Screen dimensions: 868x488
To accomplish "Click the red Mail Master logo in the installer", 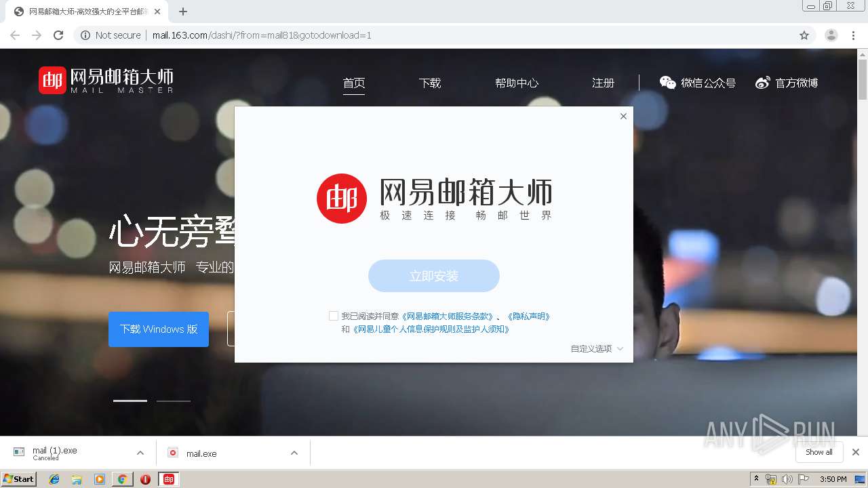I will tap(342, 198).
